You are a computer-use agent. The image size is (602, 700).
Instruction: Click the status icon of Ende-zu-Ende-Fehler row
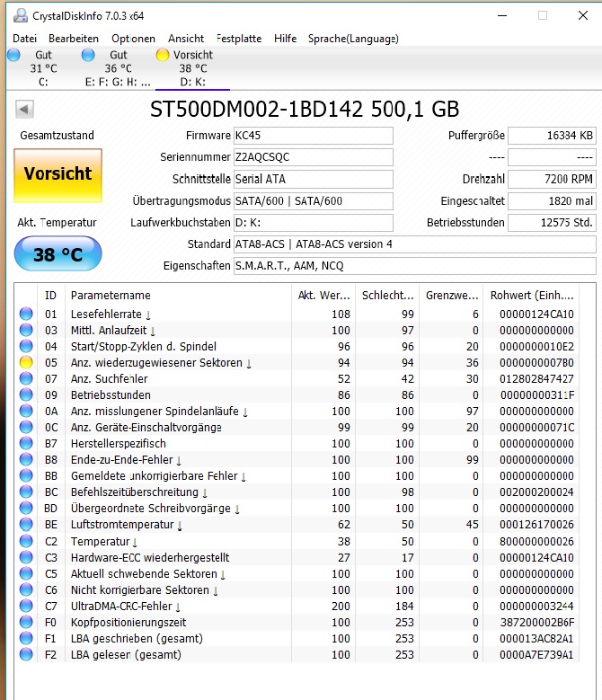click(x=26, y=459)
